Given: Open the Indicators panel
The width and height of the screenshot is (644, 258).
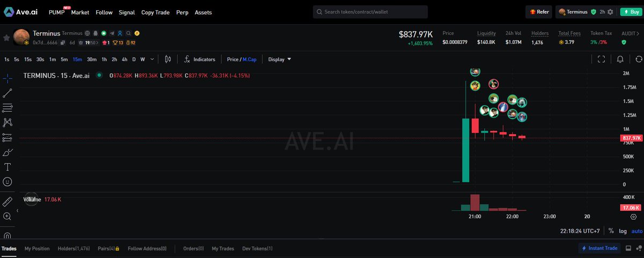Looking at the screenshot, I should (x=200, y=60).
